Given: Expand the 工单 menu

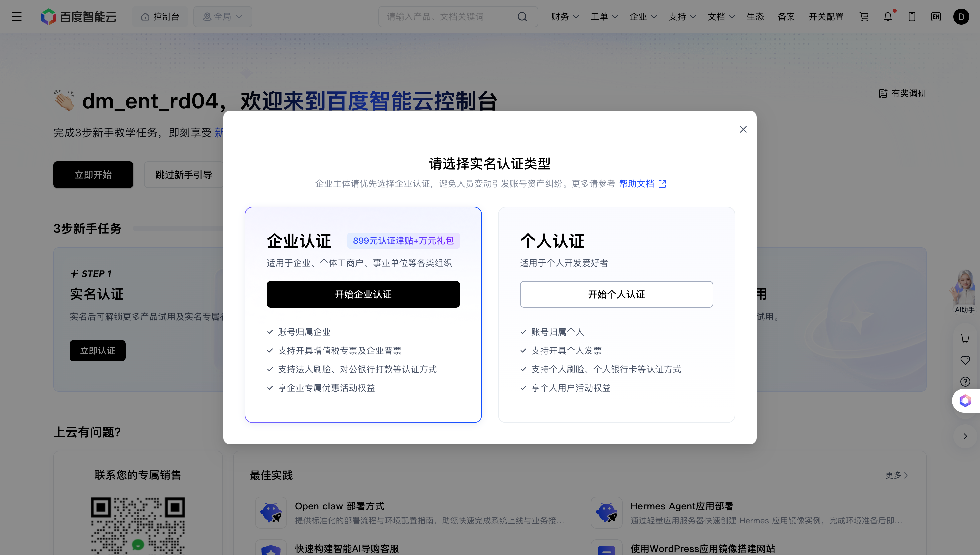Looking at the screenshot, I should pos(604,17).
